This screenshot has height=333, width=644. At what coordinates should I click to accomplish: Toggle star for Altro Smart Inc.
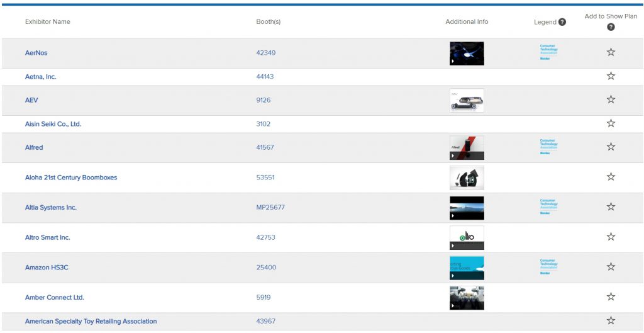click(x=611, y=237)
